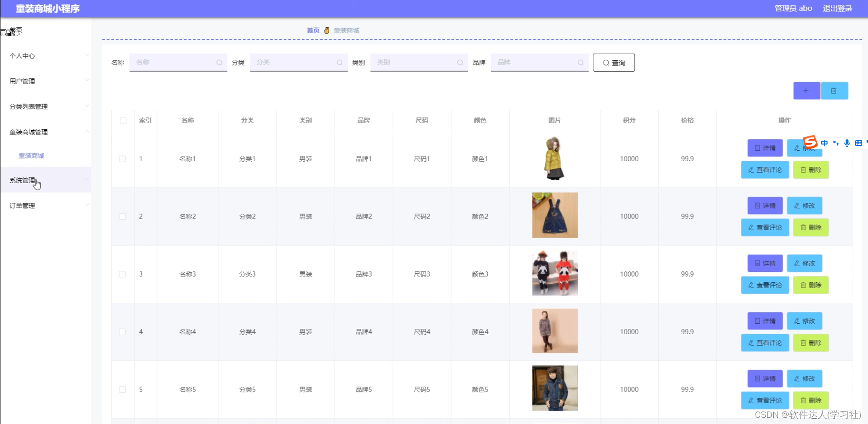Click the 类别 search input field
Viewport: 868px width, 424px height.
coord(419,62)
